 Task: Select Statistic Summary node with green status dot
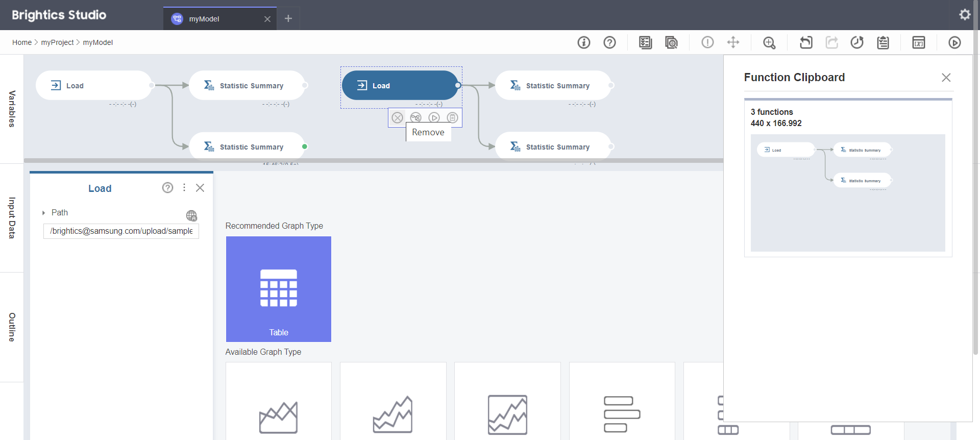pos(247,146)
